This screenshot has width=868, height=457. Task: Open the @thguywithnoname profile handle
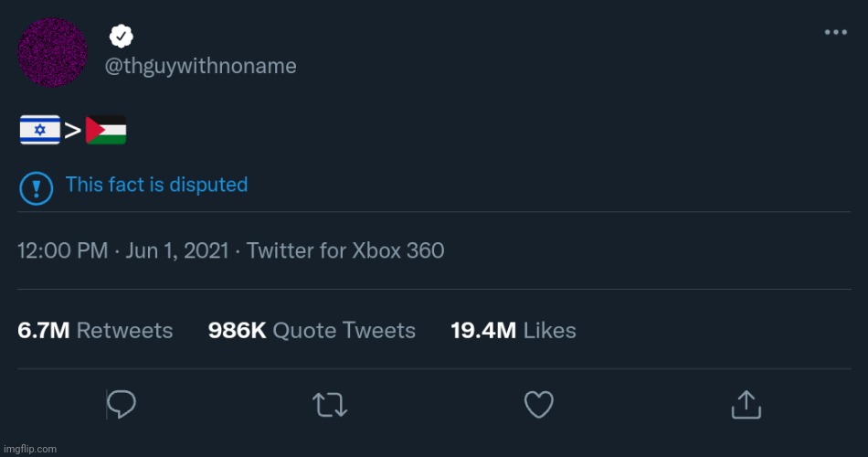(201, 67)
